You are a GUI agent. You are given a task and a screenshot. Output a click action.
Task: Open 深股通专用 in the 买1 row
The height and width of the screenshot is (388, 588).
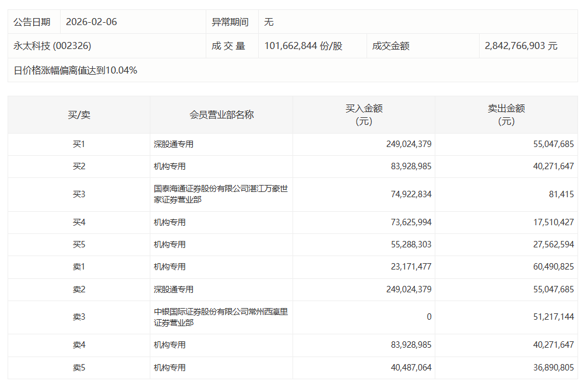[x=174, y=144]
